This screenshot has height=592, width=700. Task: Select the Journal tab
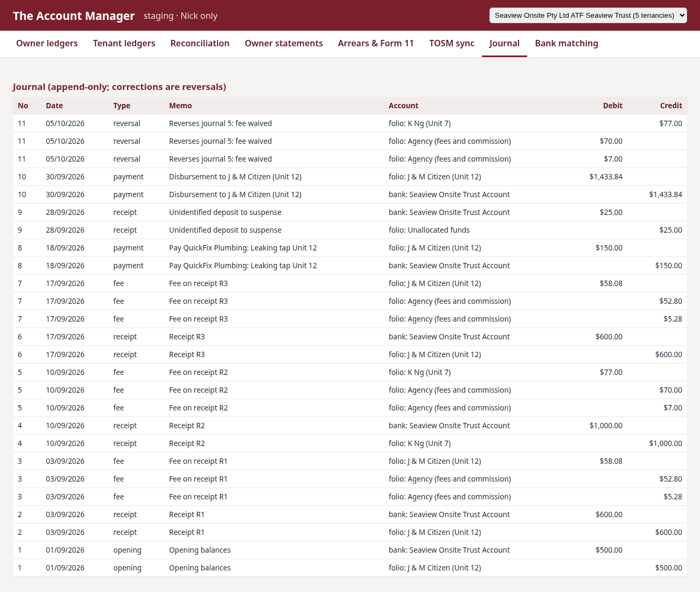(x=505, y=43)
